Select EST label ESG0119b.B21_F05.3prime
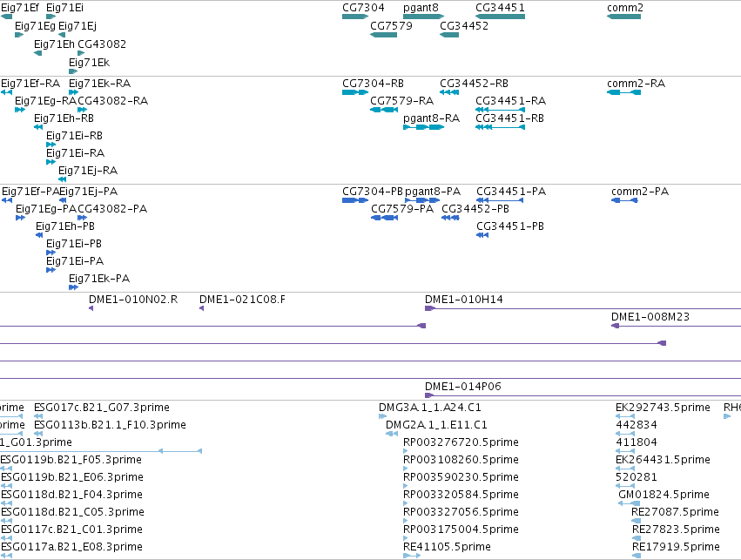This screenshot has height=560, width=741. tap(71, 460)
